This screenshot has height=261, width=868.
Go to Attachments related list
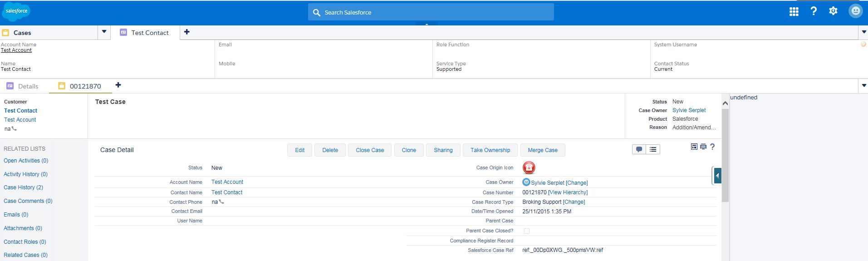click(x=23, y=228)
